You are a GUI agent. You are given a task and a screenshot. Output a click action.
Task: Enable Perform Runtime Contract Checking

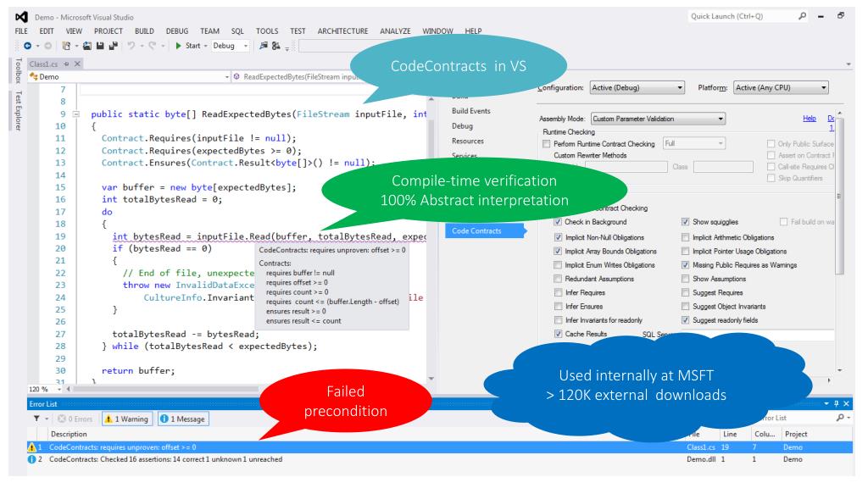[x=547, y=144]
